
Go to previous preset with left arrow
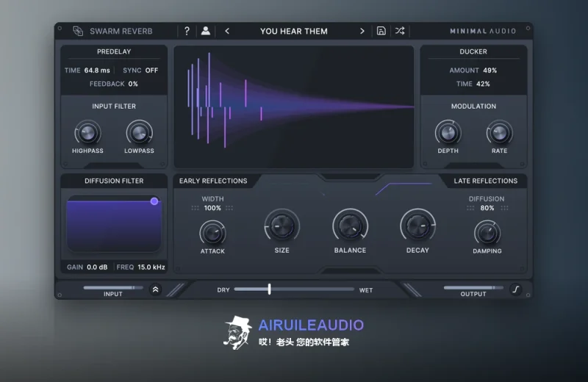[x=227, y=31]
